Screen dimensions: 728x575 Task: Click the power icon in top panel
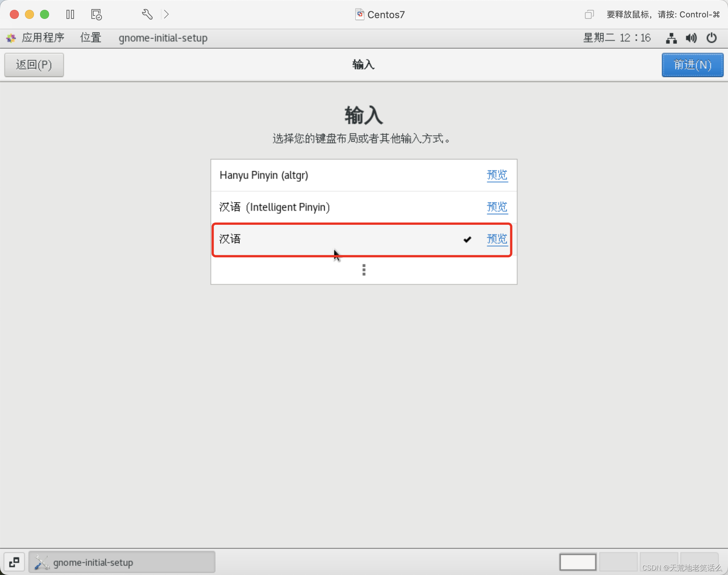711,38
